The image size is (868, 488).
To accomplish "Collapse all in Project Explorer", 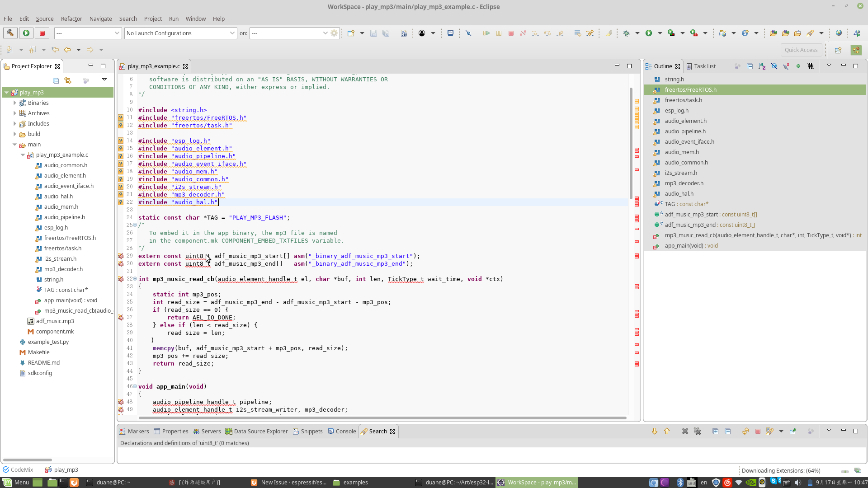I will coord(56,80).
